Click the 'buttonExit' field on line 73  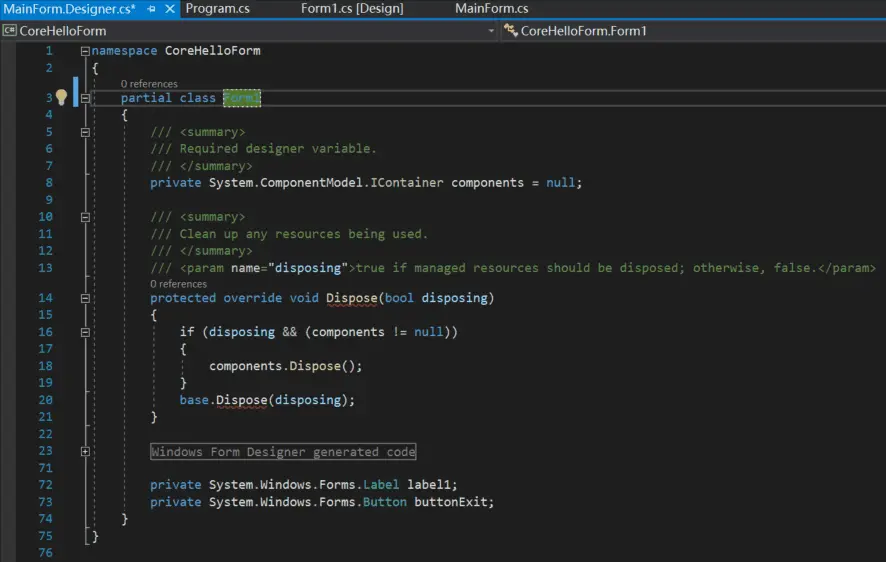click(x=450, y=502)
